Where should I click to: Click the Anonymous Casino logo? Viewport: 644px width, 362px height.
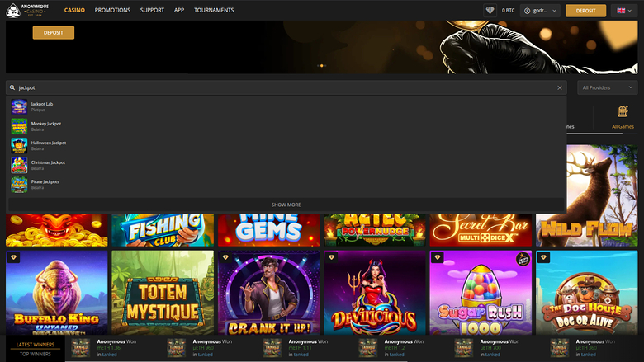[27, 10]
